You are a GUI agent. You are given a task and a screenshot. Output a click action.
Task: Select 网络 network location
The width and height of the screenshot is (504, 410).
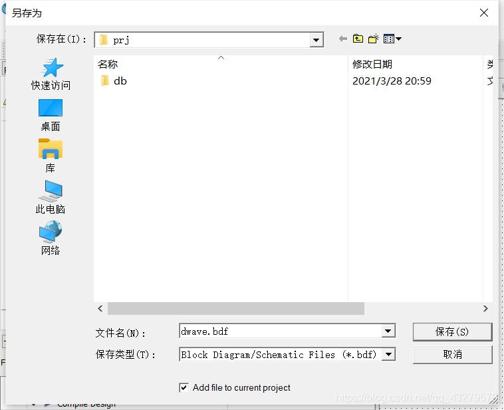(50, 238)
